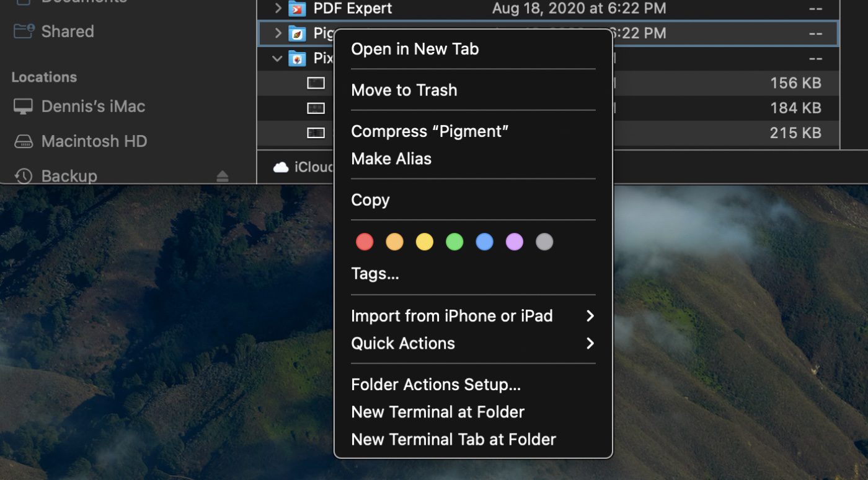Click the iCloud cloud icon in path bar

pos(281,167)
